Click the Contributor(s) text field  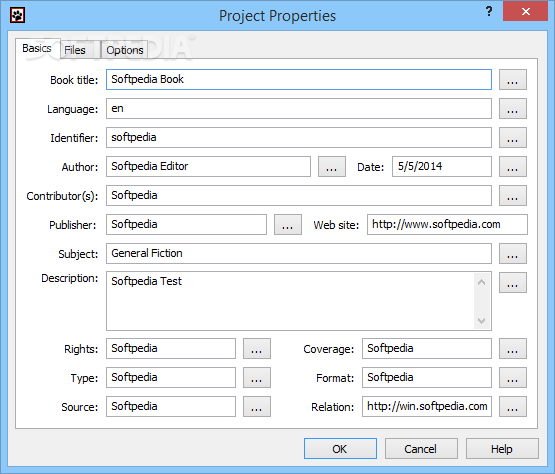pyautogui.click(x=299, y=195)
